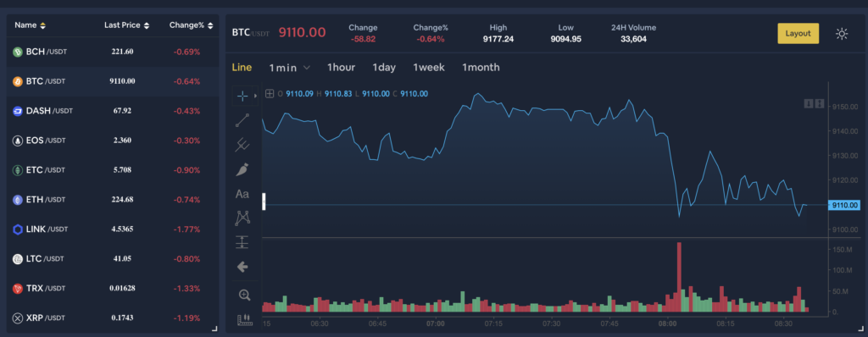This screenshot has width=868, height=337.
Task: Click the 9110.00 price marker on axis
Action: tap(843, 205)
